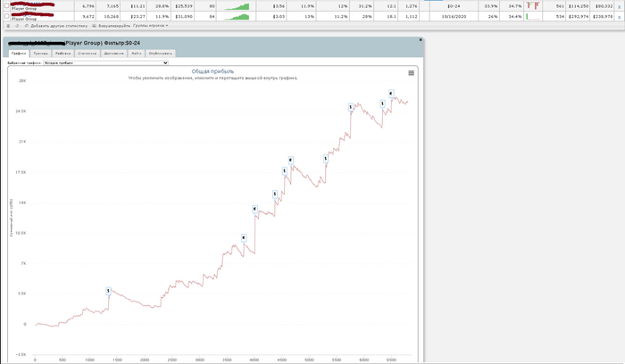Image resolution: width=625 pixels, height=364 pixels.
Task: Switch to the 'Графики' tab
Action: click(19, 54)
